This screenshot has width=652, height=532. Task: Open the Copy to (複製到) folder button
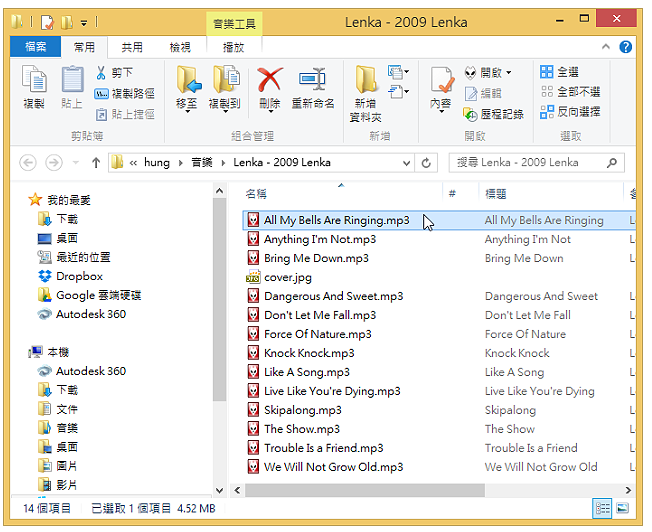pyautogui.click(x=225, y=88)
